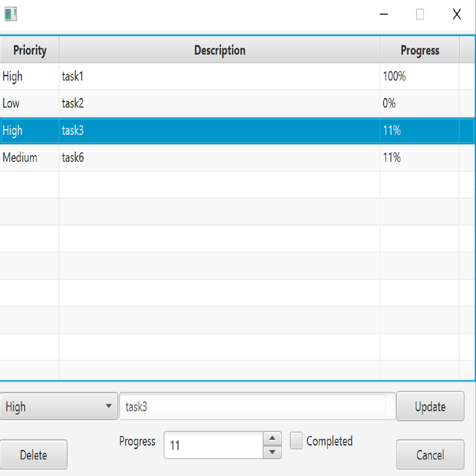The image size is (476, 476).
Task: Sort table by Priority column header
Action: point(30,50)
